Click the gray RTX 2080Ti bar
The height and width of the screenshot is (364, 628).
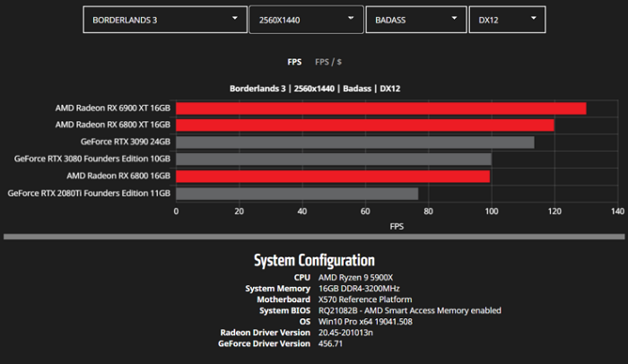297,193
